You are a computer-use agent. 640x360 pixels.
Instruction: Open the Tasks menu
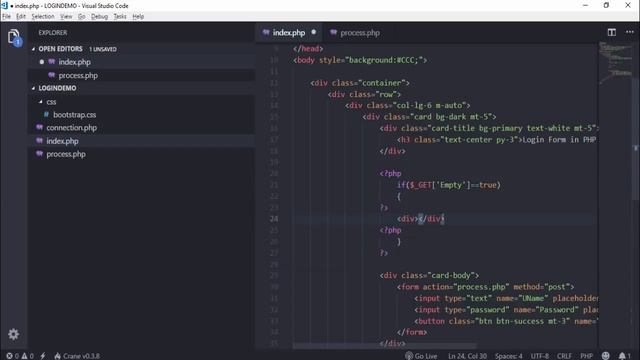(120, 16)
